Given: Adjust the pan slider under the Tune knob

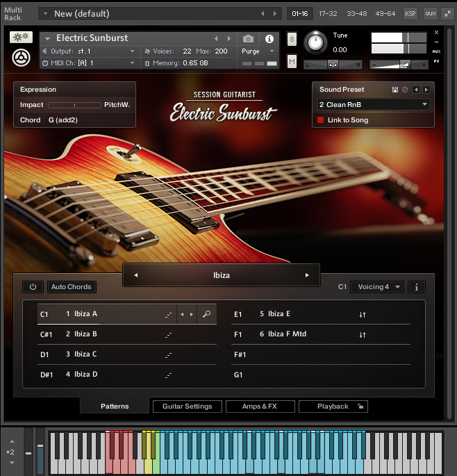Looking at the screenshot, I should point(333,65).
